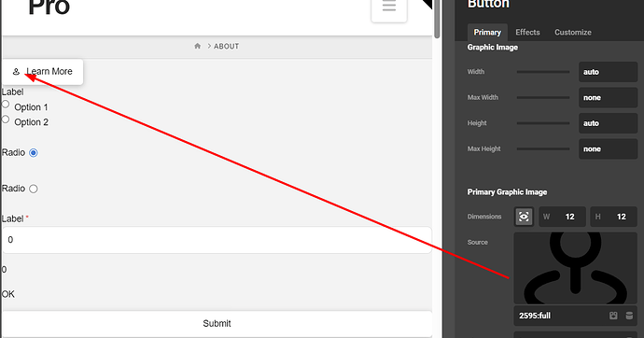Adjust the Width slider
This screenshot has width=644, height=338.
tap(543, 72)
